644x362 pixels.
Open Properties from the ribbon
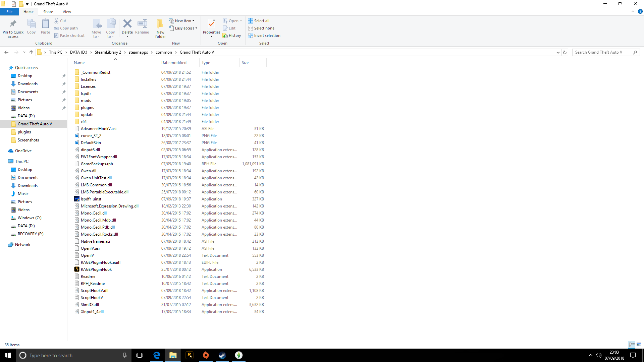coord(211,24)
